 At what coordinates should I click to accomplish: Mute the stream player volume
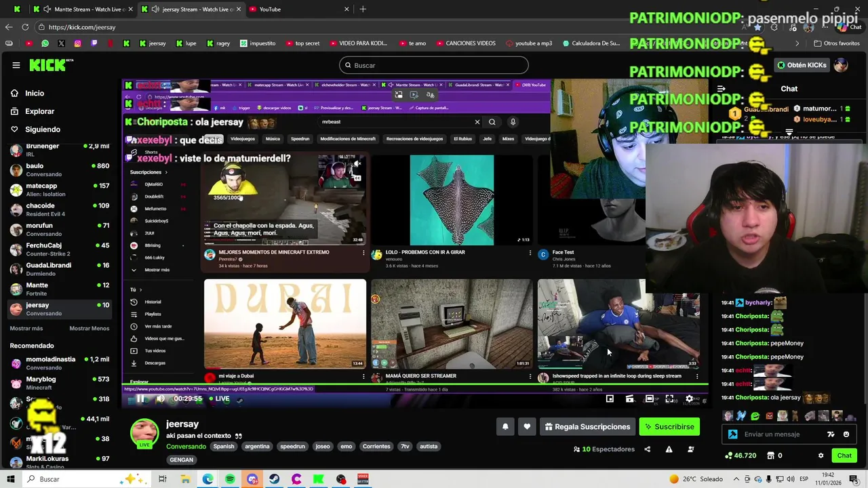161,399
